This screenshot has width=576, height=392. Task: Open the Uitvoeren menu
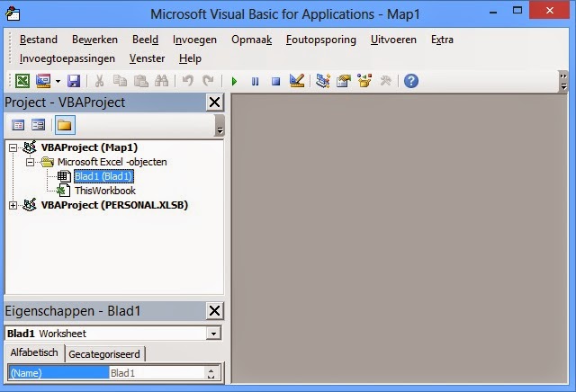(x=393, y=40)
